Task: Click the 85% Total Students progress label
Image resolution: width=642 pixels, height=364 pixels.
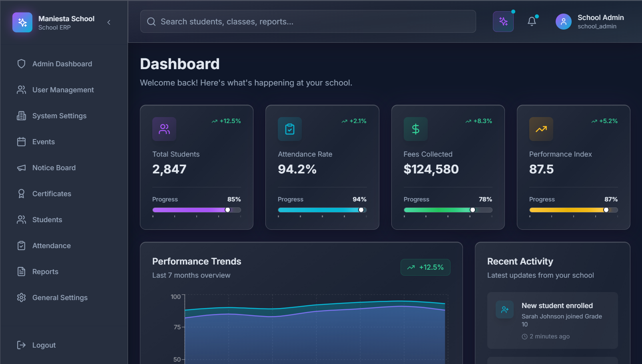Action: pos(234,199)
